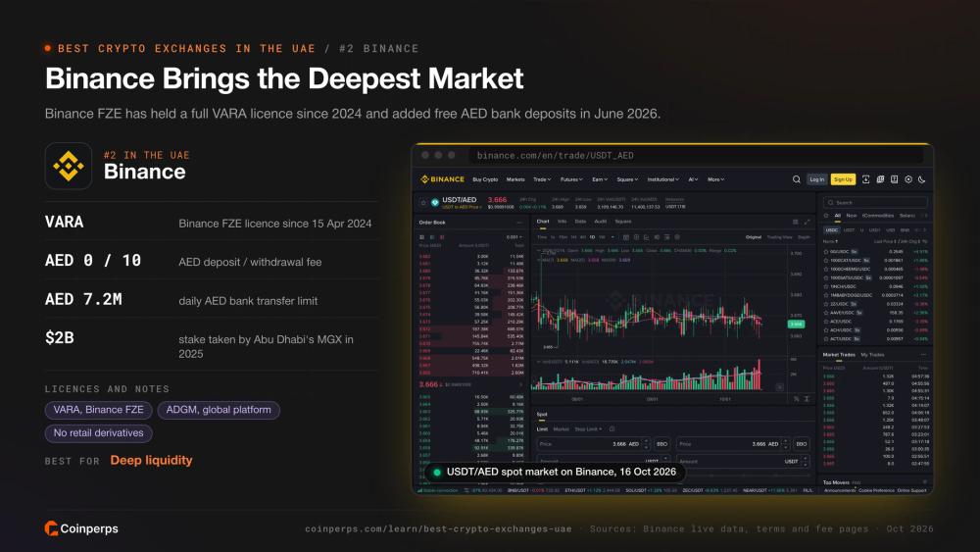Click the Coinperps logo in the footer
The image size is (980, 552).
81,528
